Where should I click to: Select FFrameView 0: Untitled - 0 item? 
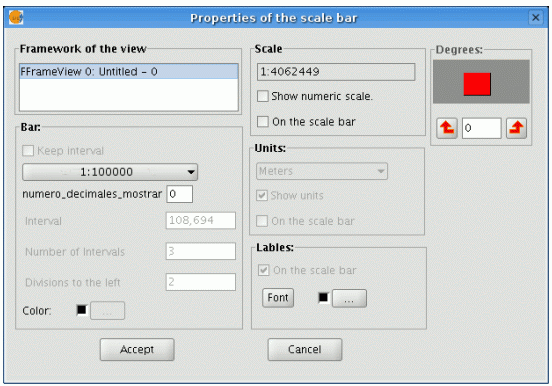coord(129,71)
